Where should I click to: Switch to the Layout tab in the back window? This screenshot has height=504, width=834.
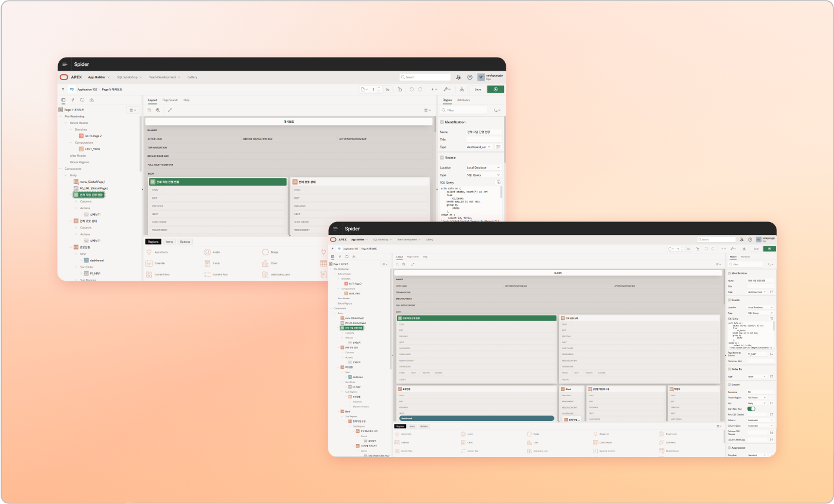[153, 100]
